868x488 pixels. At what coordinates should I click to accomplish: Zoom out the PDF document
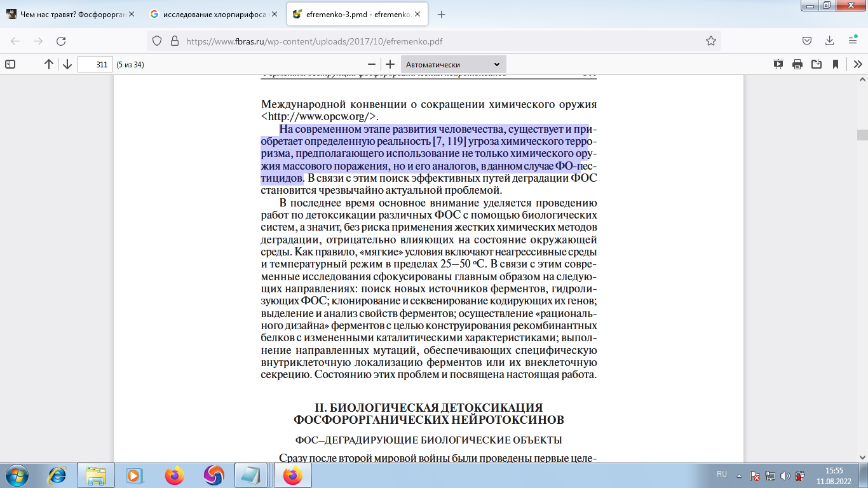[372, 64]
